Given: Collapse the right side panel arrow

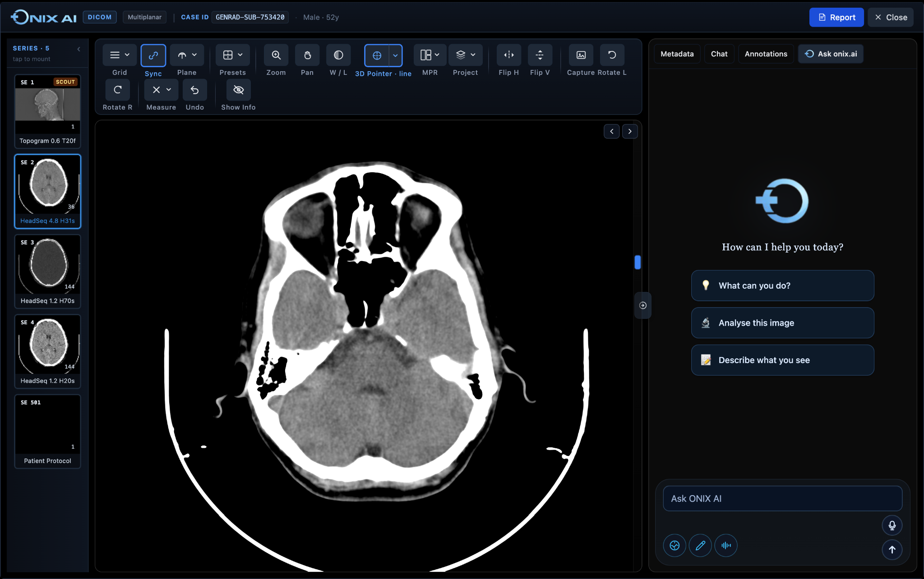Looking at the screenshot, I should click(643, 305).
